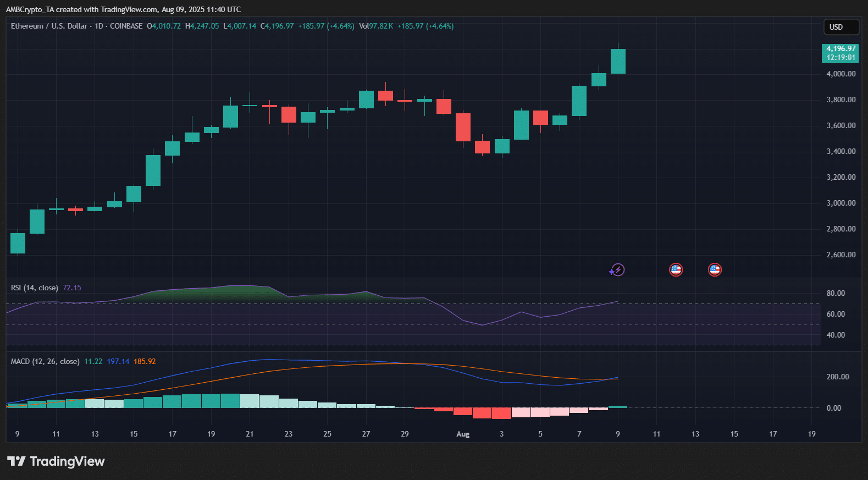Open the USD currency selector

click(x=841, y=27)
